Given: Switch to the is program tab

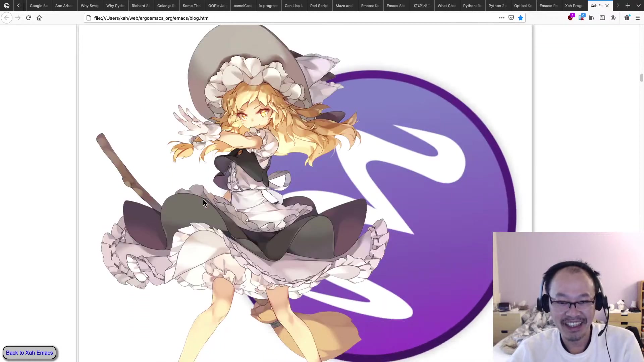Looking at the screenshot, I should tap(268, 6).
